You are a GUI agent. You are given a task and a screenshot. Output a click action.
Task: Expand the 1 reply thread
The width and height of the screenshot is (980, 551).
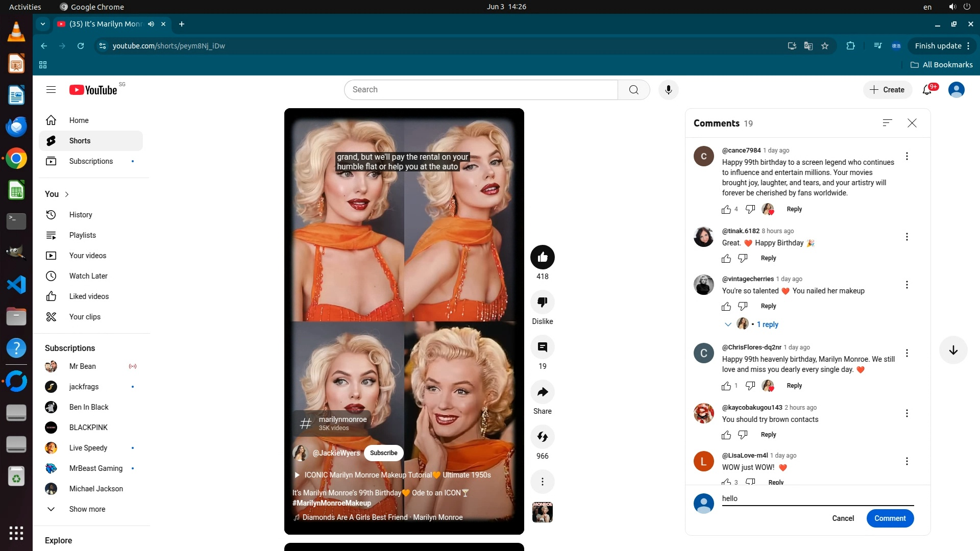767,324
